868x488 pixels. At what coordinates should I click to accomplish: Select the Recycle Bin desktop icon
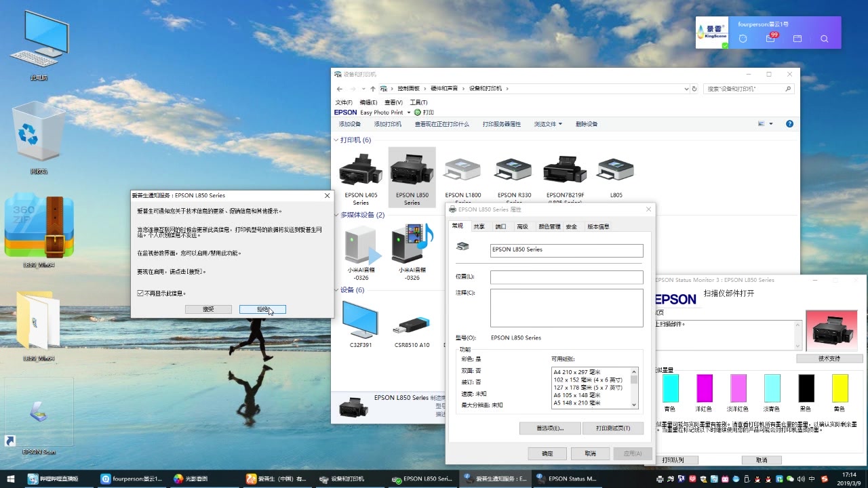click(x=39, y=138)
